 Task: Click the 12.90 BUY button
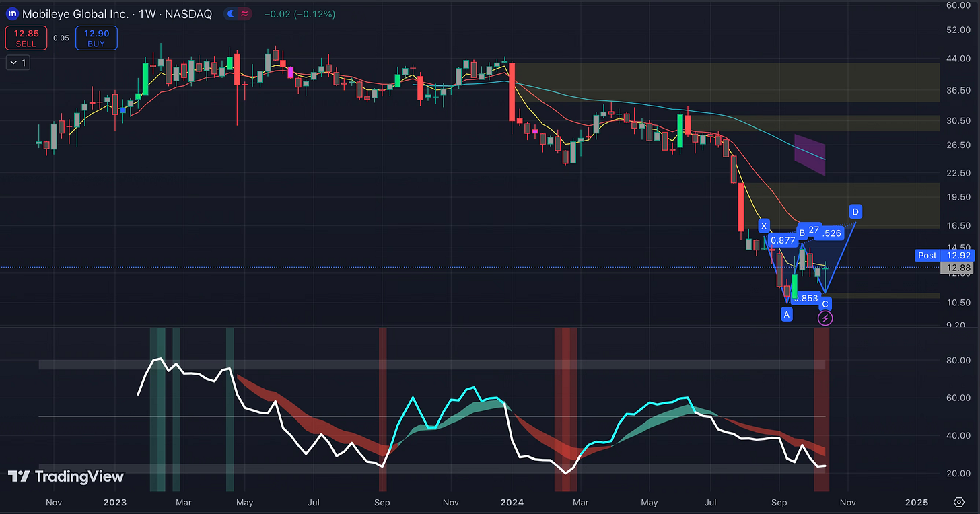point(96,38)
